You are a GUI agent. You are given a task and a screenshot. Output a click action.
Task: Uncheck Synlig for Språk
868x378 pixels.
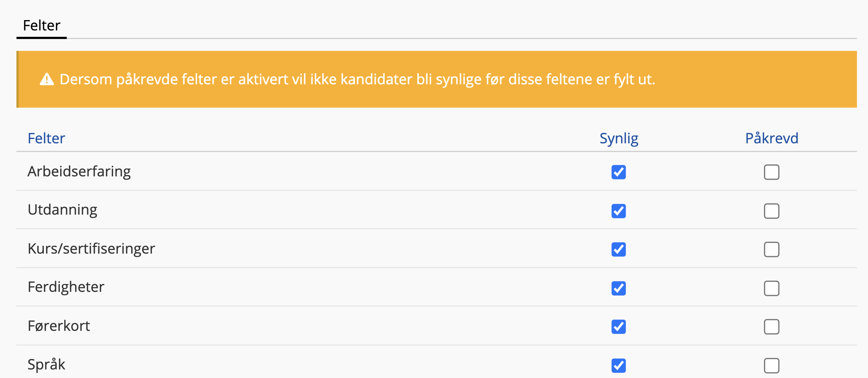point(619,365)
